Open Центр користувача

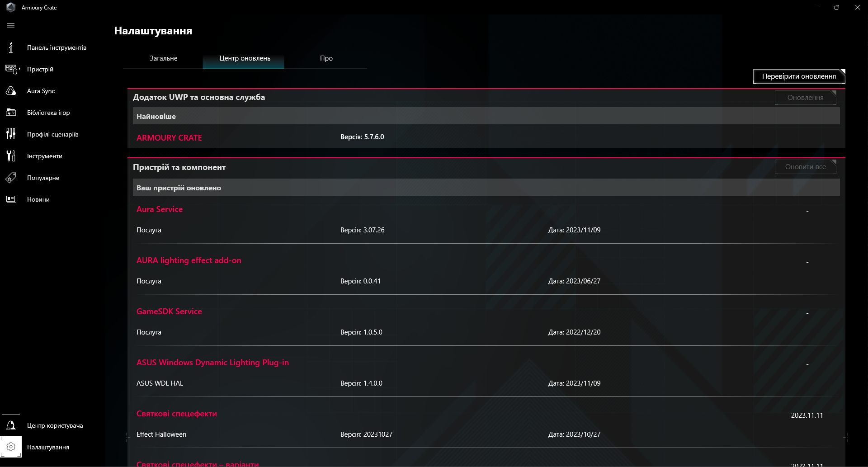pyautogui.click(x=11, y=425)
